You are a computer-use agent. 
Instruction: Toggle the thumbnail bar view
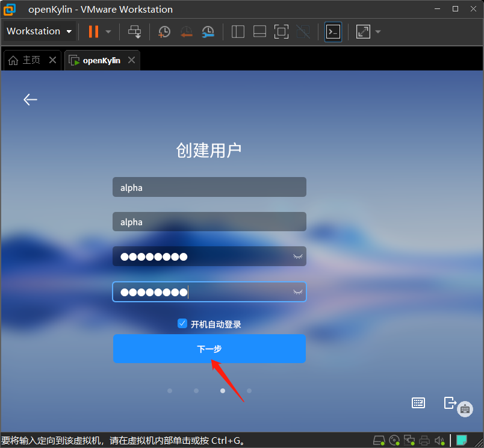259,31
